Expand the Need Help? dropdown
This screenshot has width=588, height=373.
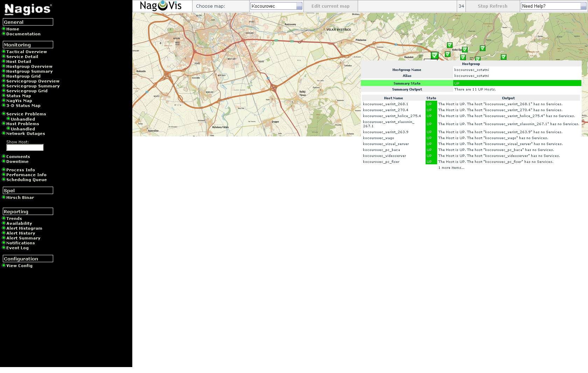(x=553, y=6)
